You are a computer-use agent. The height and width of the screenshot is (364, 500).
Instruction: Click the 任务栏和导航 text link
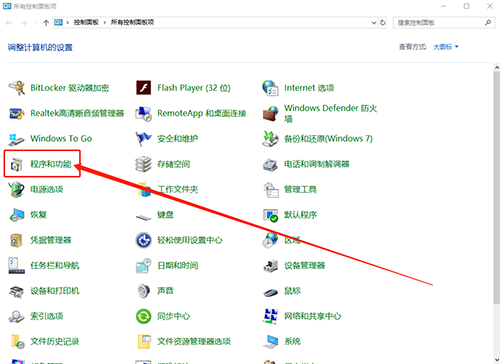(55, 266)
